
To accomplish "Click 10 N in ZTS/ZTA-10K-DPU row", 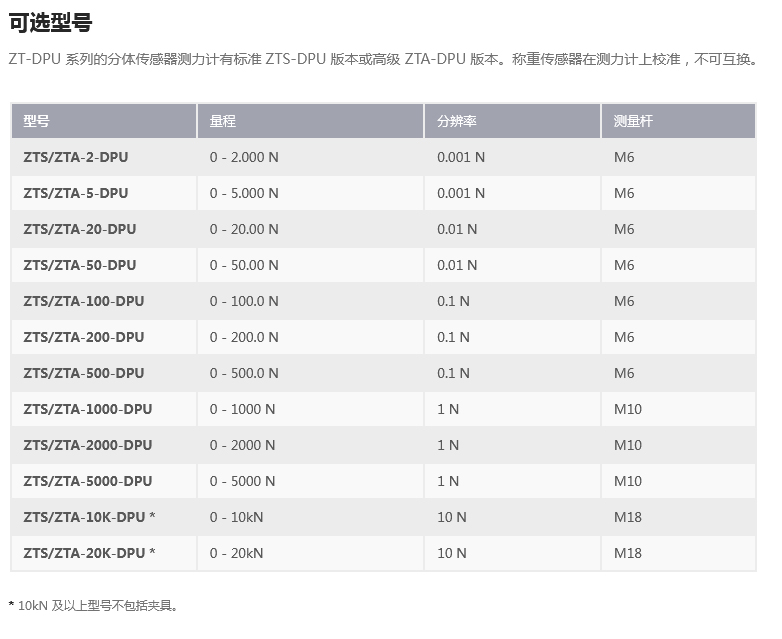I will pyautogui.click(x=452, y=517).
